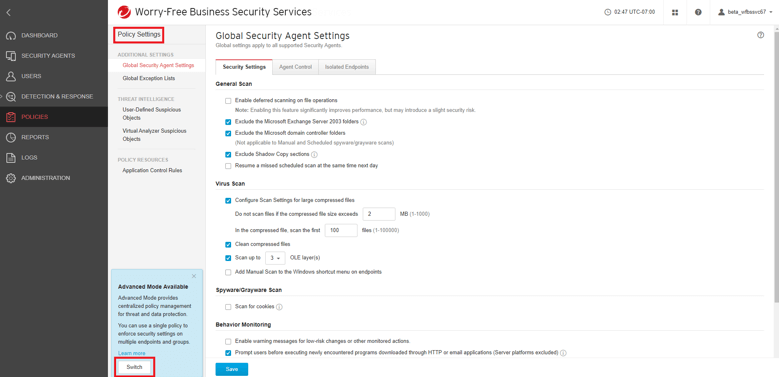Check Add Manual Scan to Windows shortcut menu
This screenshot has width=779, height=377.
(228, 272)
